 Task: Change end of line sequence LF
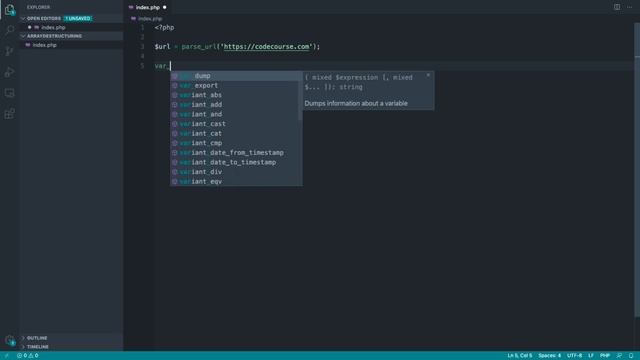click(x=591, y=356)
